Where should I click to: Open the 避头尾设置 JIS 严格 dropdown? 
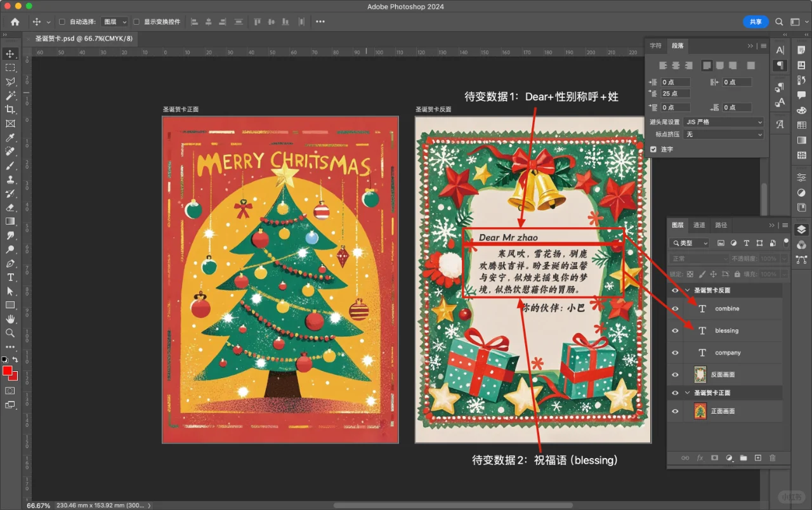724,122
